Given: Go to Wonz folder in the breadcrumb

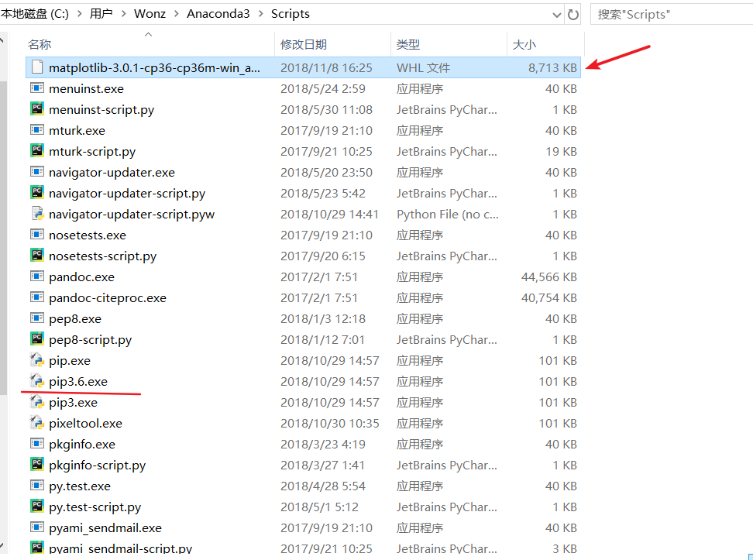Looking at the screenshot, I should click(x=150, y=14).
